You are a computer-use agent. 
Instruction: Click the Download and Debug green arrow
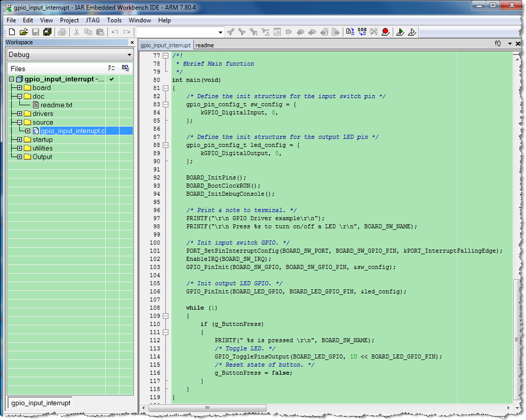pyautogui.click(x=400, y=32)
